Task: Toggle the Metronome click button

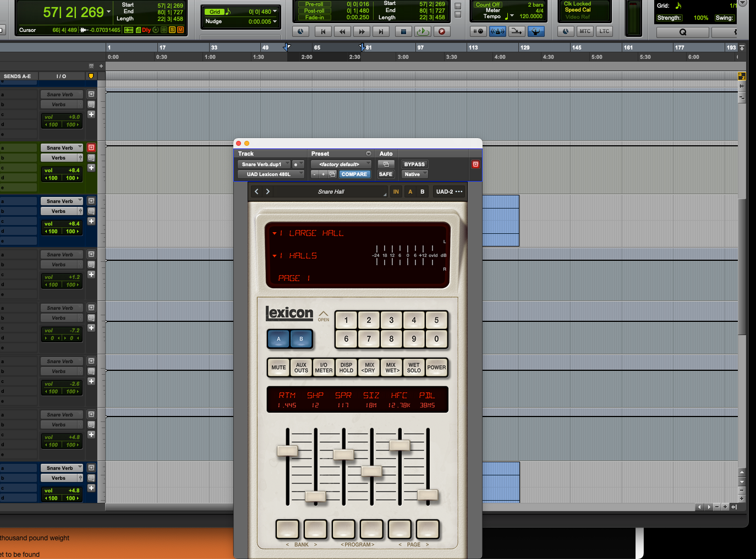Action: pyautogui.click(x=497, y=31)
